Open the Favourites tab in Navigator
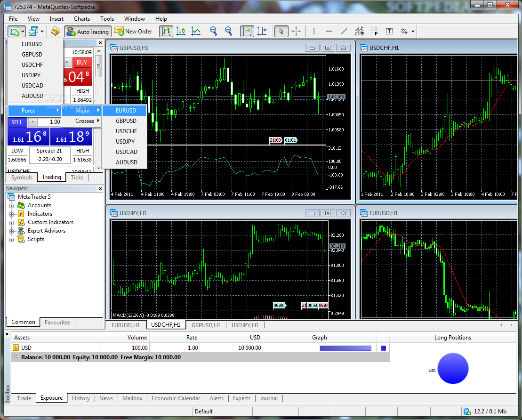 click(x=57, y=323)
